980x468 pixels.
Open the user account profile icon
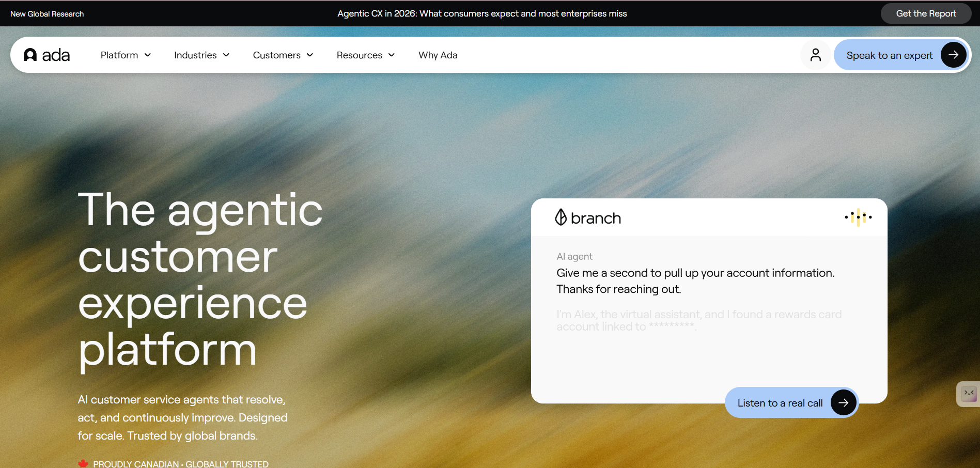(x=816, y=55)
